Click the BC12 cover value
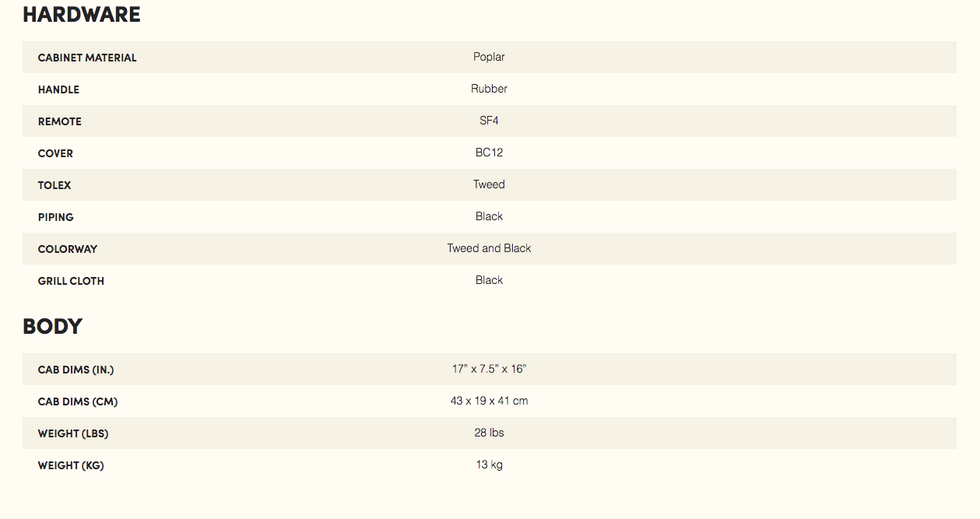 (x=489, y=153)
